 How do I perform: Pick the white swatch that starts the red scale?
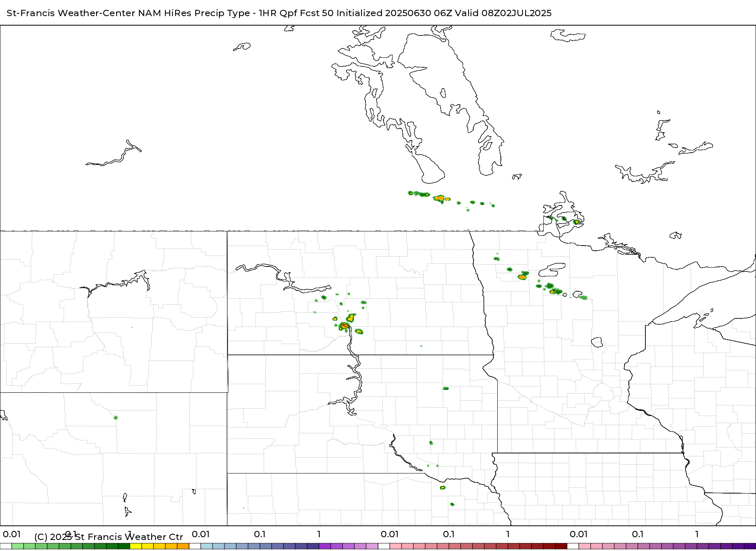click(384, 546)
